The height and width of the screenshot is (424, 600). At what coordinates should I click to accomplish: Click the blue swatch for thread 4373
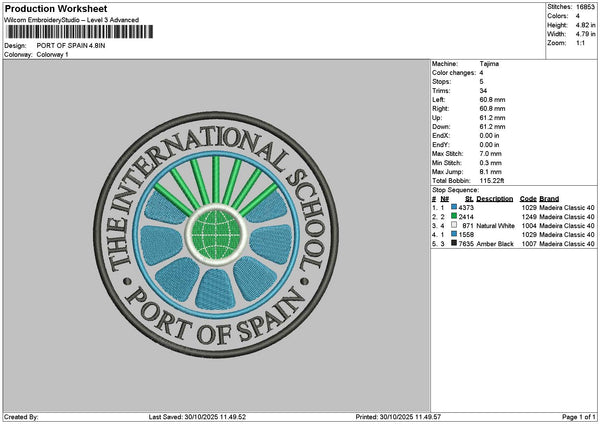[454, 207]
